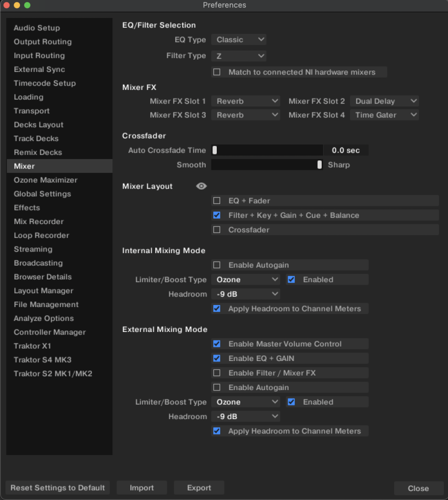Open the Audio Setup preferences page
Screen dimensions: 448x500
click(x=37, y=28)
